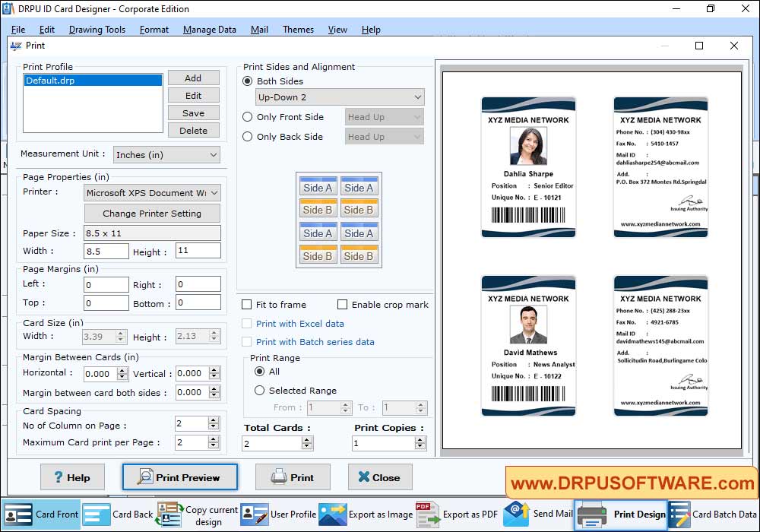
Task: Click the page Height input field
Action: [x=198, y=251]
